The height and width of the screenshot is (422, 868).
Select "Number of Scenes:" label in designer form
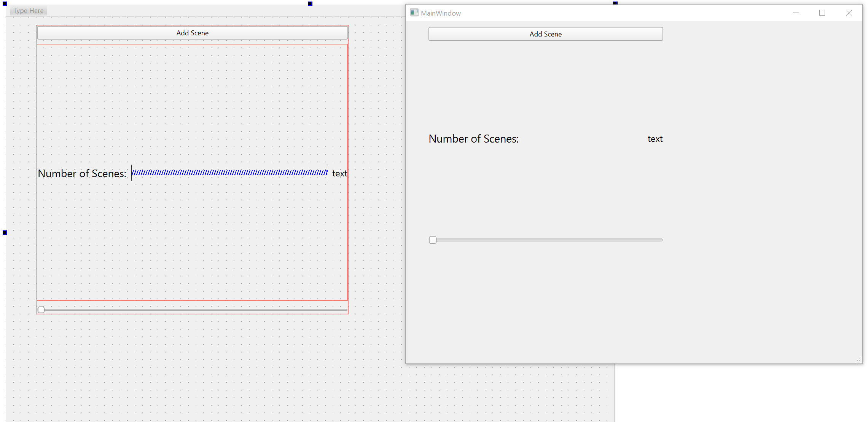[82, 174]
